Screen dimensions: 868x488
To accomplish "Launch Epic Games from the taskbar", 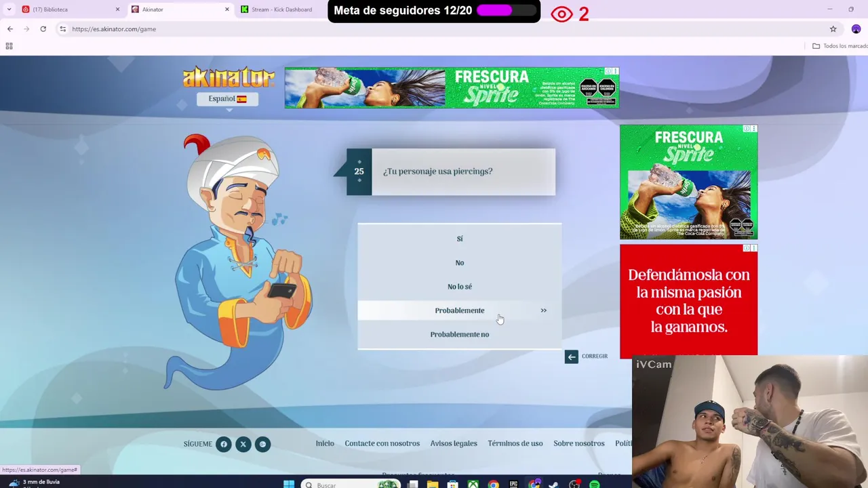I will tap(513, 484).
